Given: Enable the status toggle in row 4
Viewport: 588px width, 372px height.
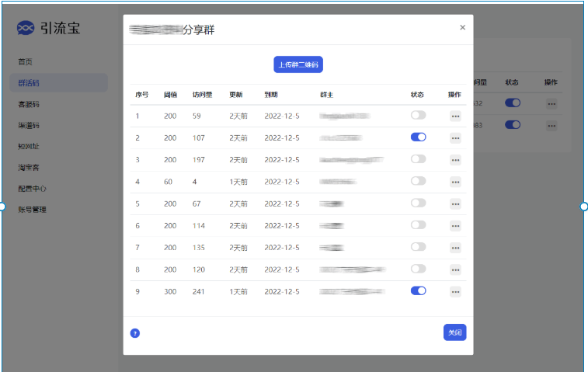Looking at the screenshot, I should point(418,181).
